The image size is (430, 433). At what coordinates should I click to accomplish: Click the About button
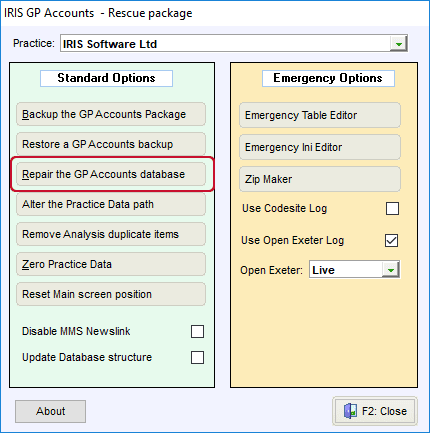(50, 411)
